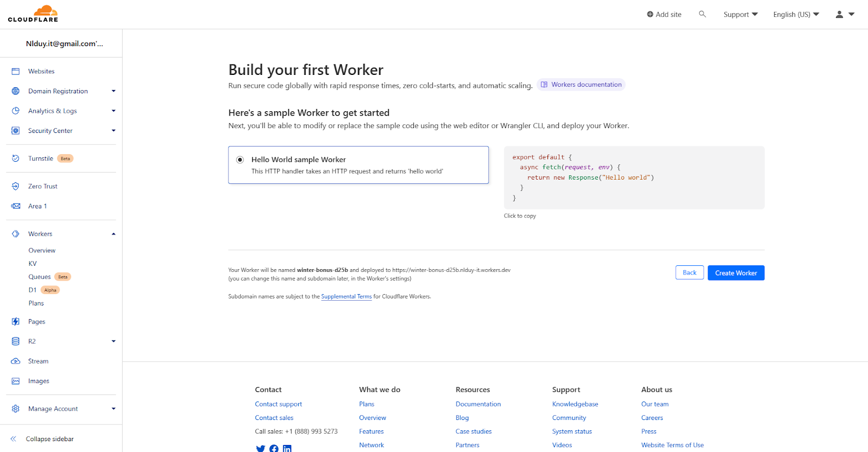Click the Cloudflare logo
This screenshot has width=868, height=452.
(33, 14)
